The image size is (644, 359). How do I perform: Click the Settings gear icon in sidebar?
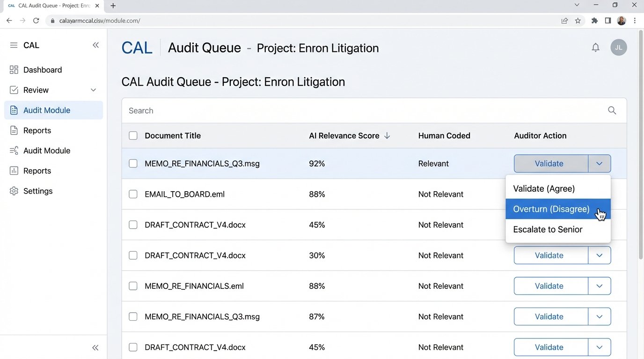(14, 191)
